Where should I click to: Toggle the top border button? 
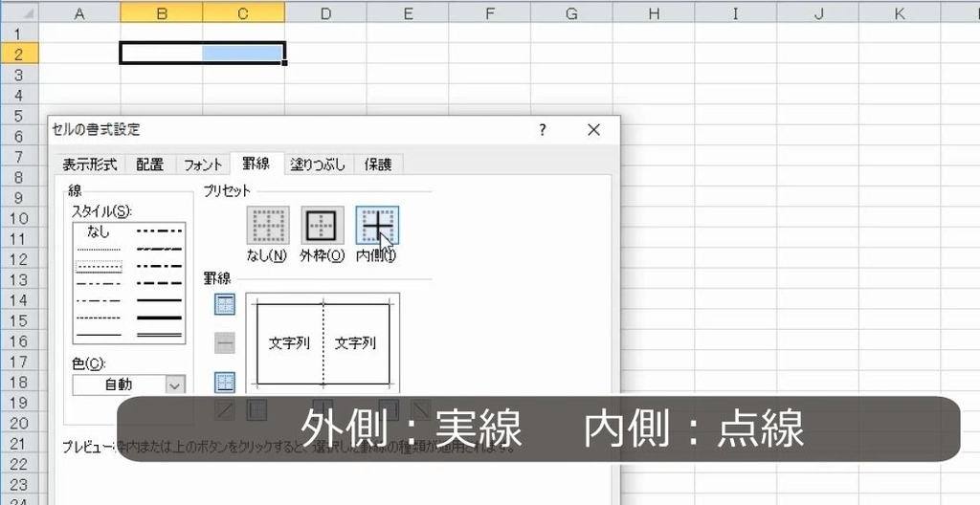[x=225, y=304]
